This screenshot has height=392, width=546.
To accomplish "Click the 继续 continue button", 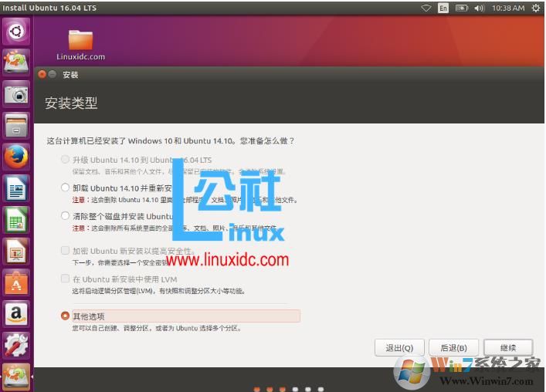I will tap(508, 348).
